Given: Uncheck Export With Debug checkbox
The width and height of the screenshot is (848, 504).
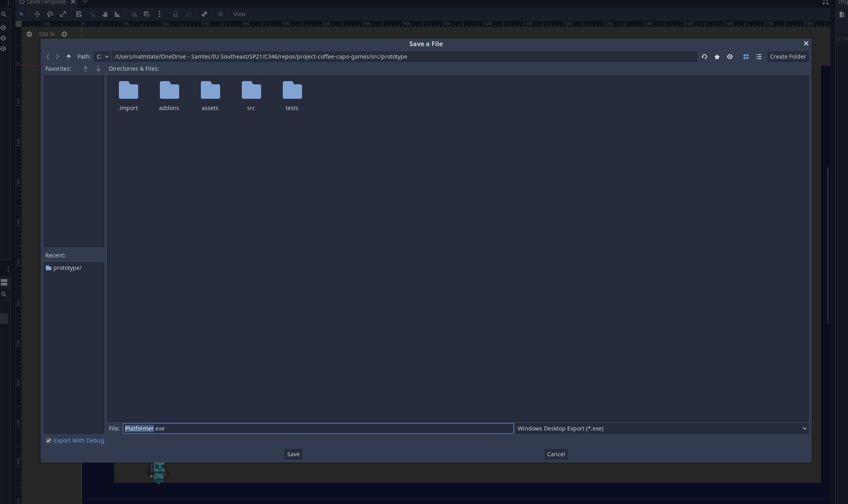Looking at the screenshot, I should point(49,441).
